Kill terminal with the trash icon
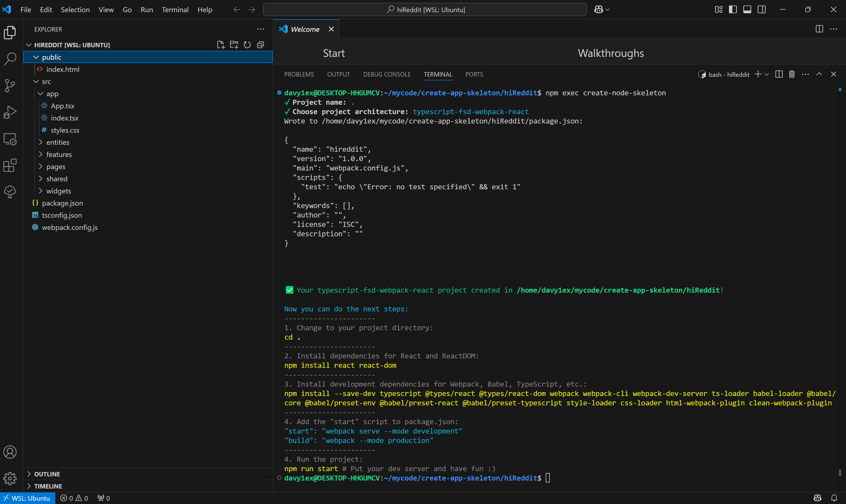 (792, 74)
